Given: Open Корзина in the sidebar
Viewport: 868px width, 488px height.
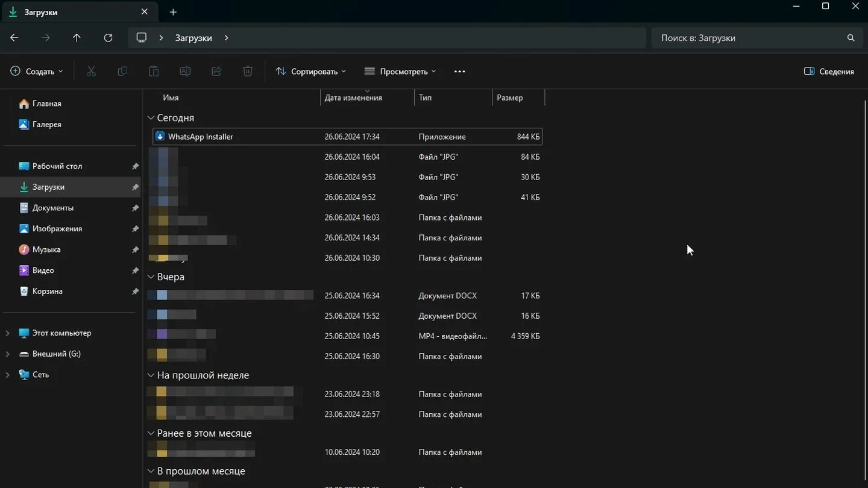Looking at the screenshot, I should pyautogui.click(x=47, y=291).
